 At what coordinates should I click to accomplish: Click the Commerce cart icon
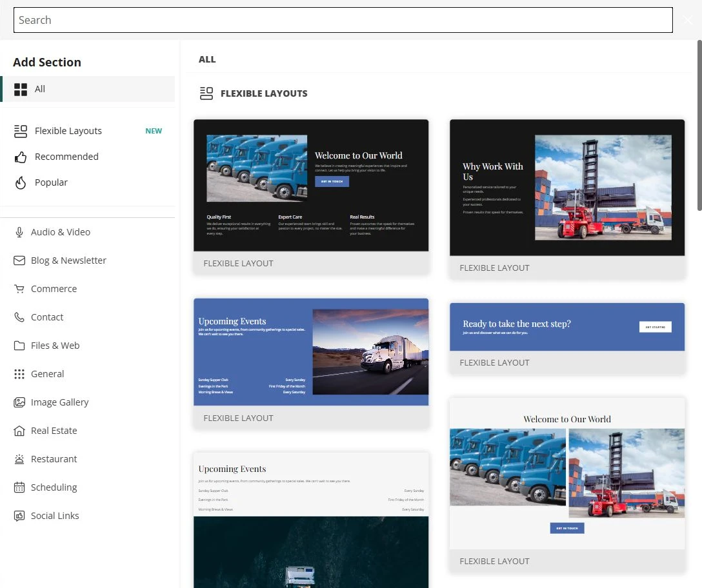pyautogui.click(x=19, y=289)
